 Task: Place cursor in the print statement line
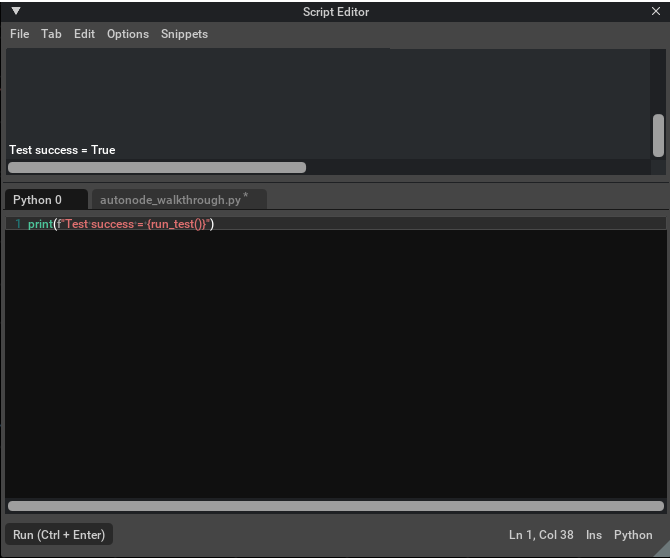tap(120, 224)
